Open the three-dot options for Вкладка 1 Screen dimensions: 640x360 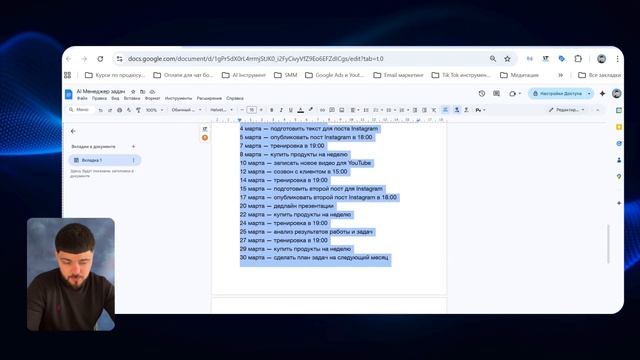pos(133,160)
